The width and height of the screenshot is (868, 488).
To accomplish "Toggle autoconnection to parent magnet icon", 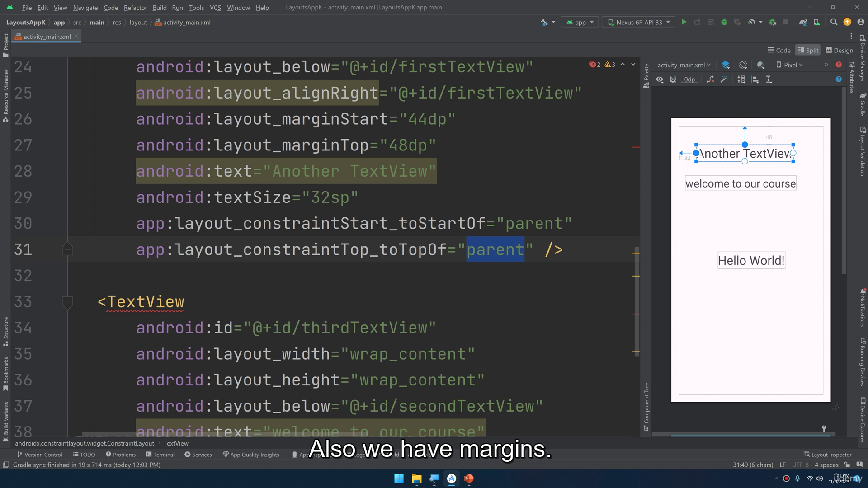I will click(673, 80).
